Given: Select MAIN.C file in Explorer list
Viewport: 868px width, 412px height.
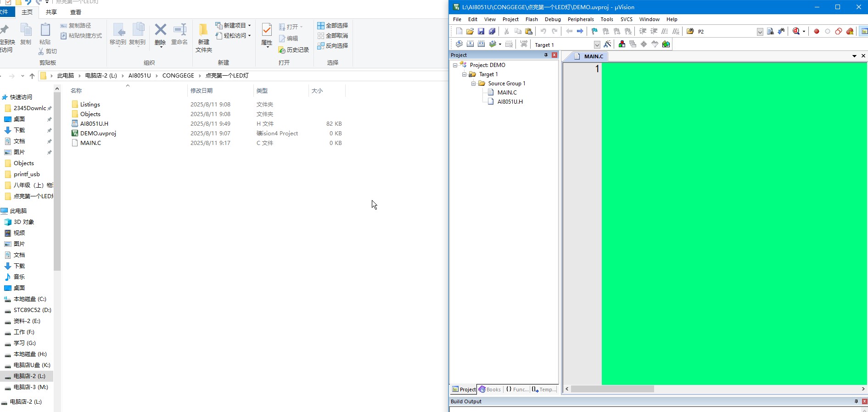Looking at the screenshot, I should point(90,143).
